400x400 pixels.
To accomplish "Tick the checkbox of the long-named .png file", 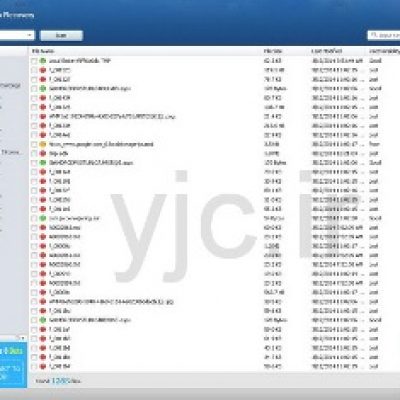I will (x=34, y=117).
